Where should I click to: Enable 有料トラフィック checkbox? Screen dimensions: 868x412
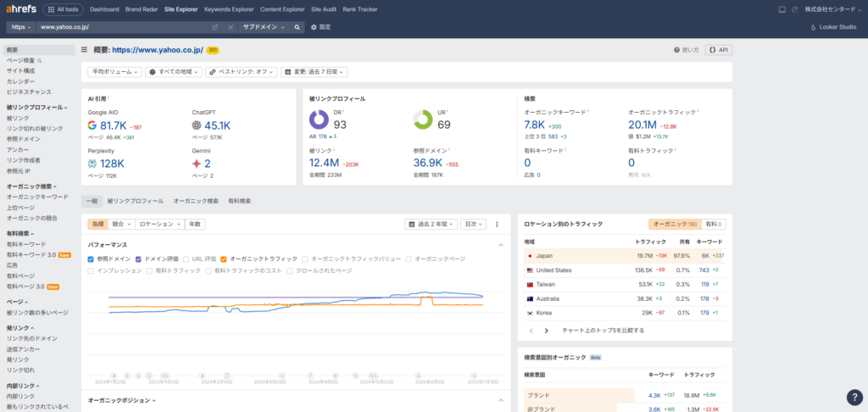[x=149, y=270]
